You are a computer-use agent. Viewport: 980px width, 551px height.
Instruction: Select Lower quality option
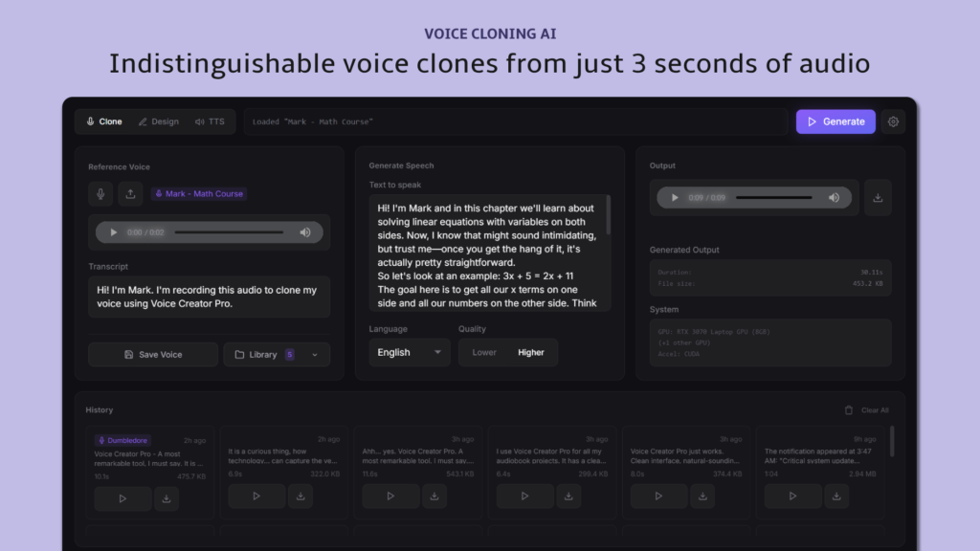(484, 352)
